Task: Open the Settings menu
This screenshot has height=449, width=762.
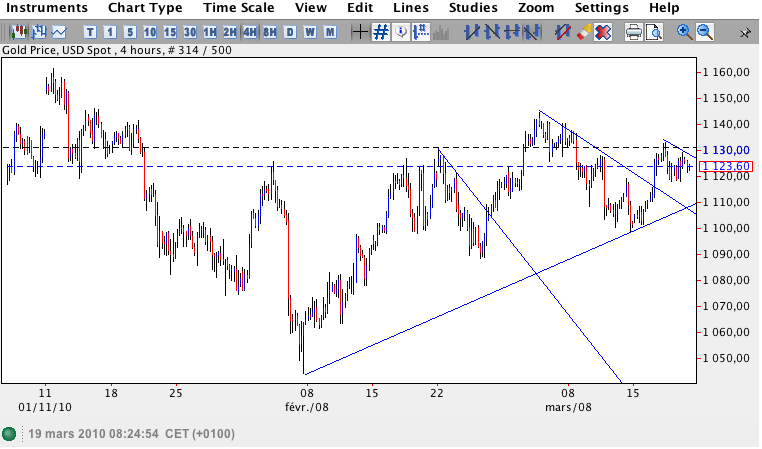Action: click(601, 8)
